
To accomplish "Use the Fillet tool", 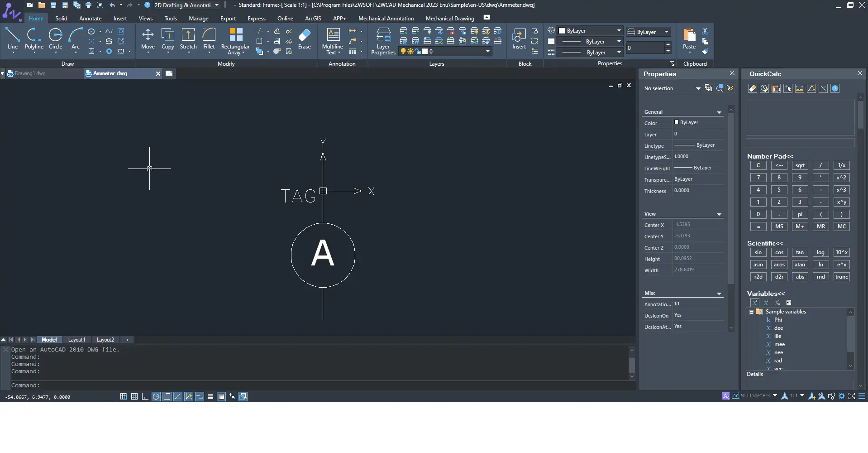I will coord(209,39).
